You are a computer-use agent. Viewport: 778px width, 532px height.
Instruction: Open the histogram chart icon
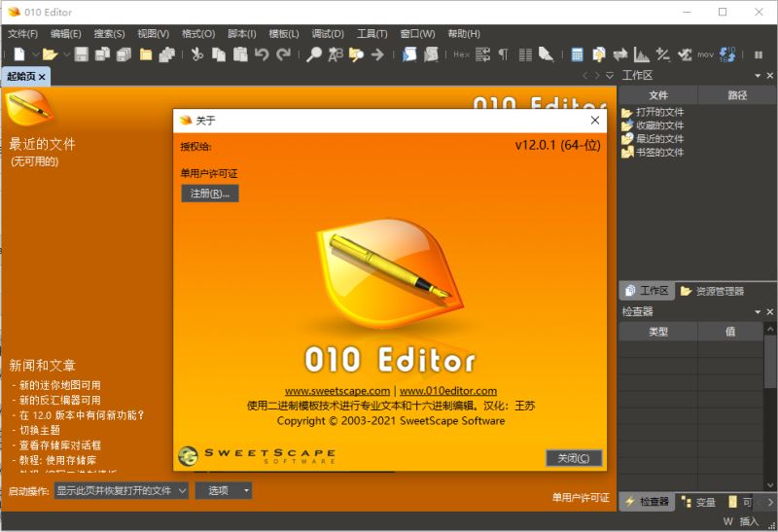[642, 54]
